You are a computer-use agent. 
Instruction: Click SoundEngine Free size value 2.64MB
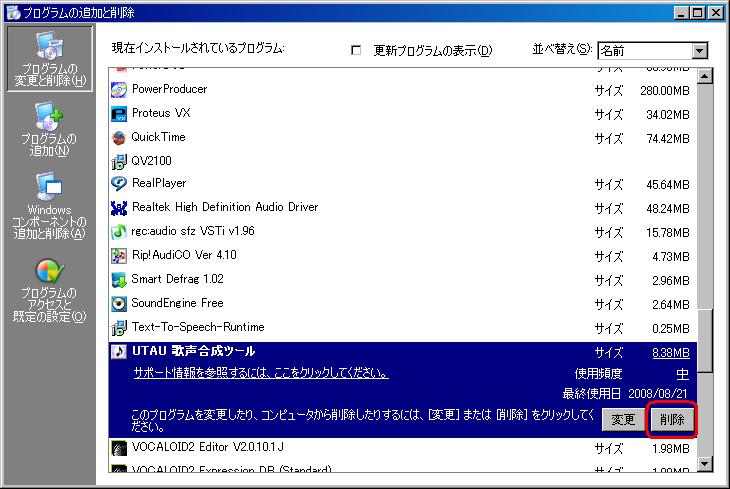(x=670, y=305)
